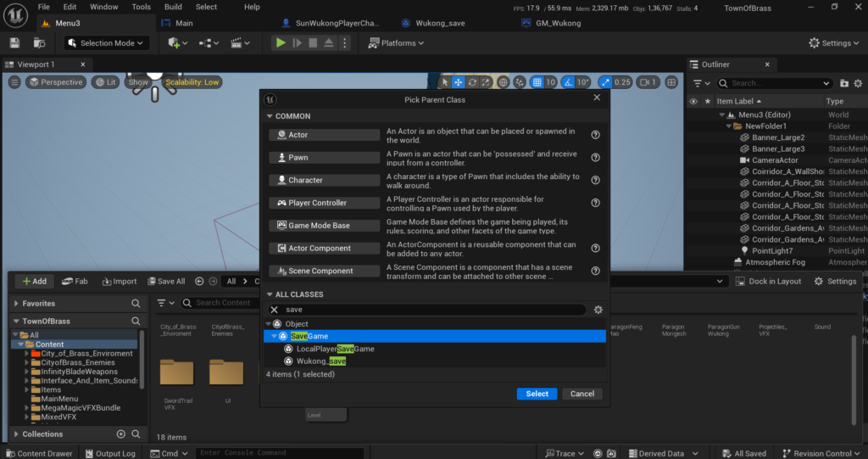Viewport: 868px width, 459px height.
Task: Open the Build menu
Action: click(173, 7)
